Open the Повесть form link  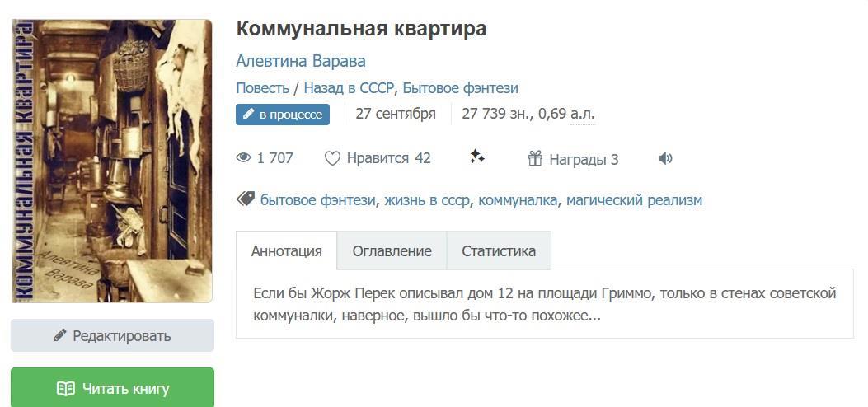pos(262,88)
